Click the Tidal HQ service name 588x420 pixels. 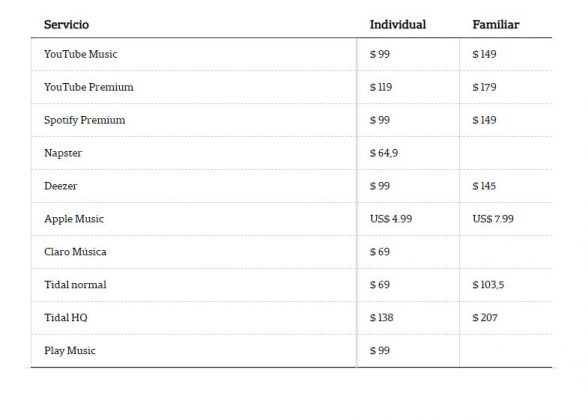click(x=66, y=318)
